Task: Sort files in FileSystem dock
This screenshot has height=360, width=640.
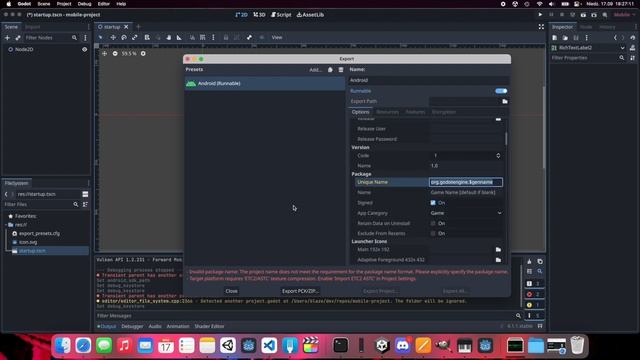Action: click(x=85, y=204)
